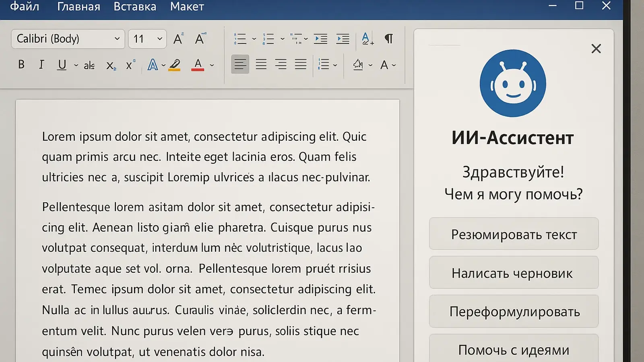Click the line starting with volputate aque set
The width and height of the screenshot is (644, 362).
click(x=206, y=269)
